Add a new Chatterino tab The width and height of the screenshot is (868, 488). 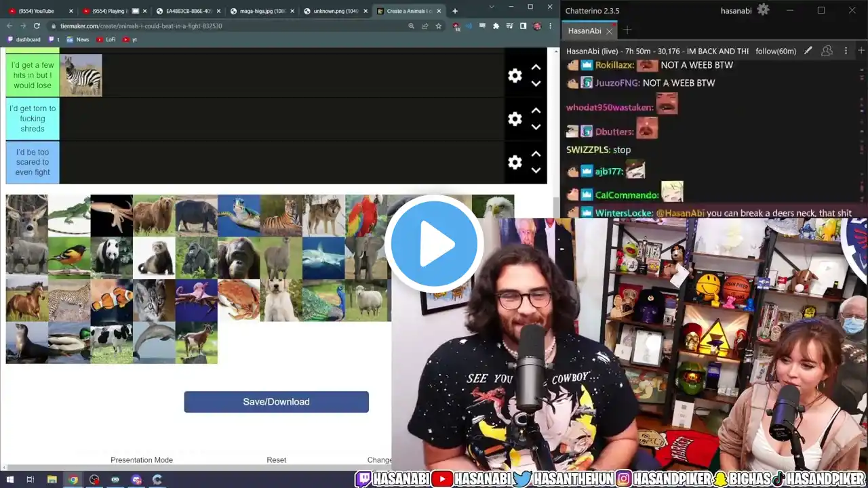627,30
